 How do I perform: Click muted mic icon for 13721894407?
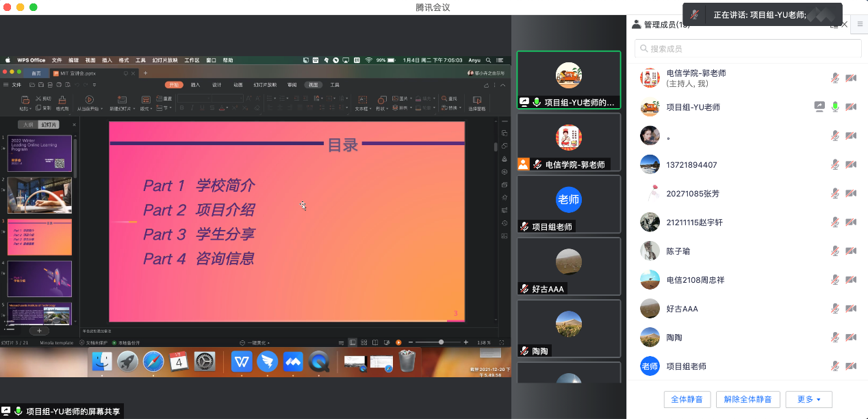click(835, 164)
